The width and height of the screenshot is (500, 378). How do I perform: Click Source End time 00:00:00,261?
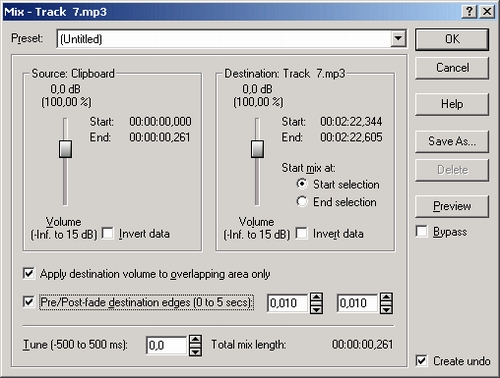[160, 137]
